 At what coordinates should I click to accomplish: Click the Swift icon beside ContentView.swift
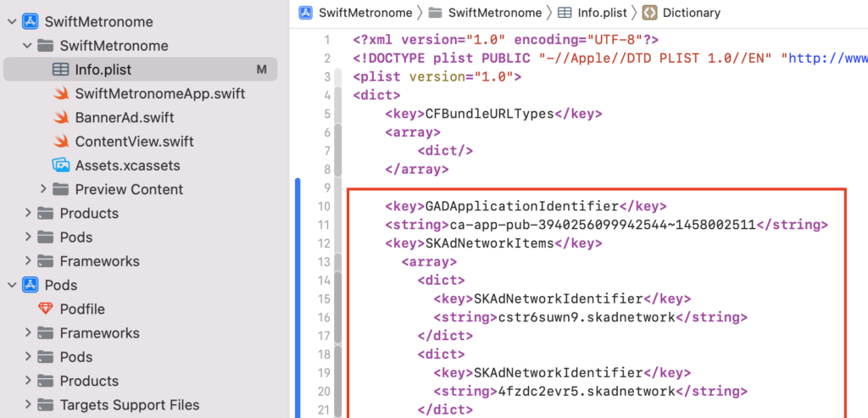[60, 142]
